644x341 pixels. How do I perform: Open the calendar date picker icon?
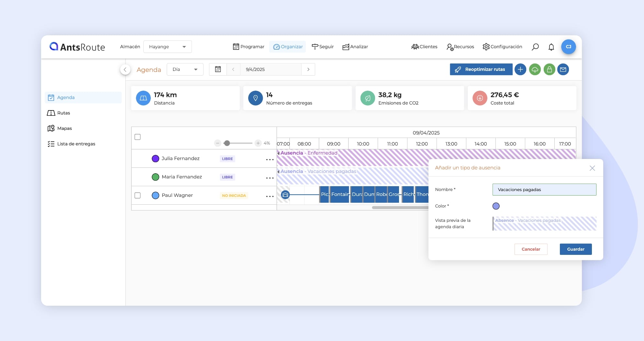click(218, 69)
